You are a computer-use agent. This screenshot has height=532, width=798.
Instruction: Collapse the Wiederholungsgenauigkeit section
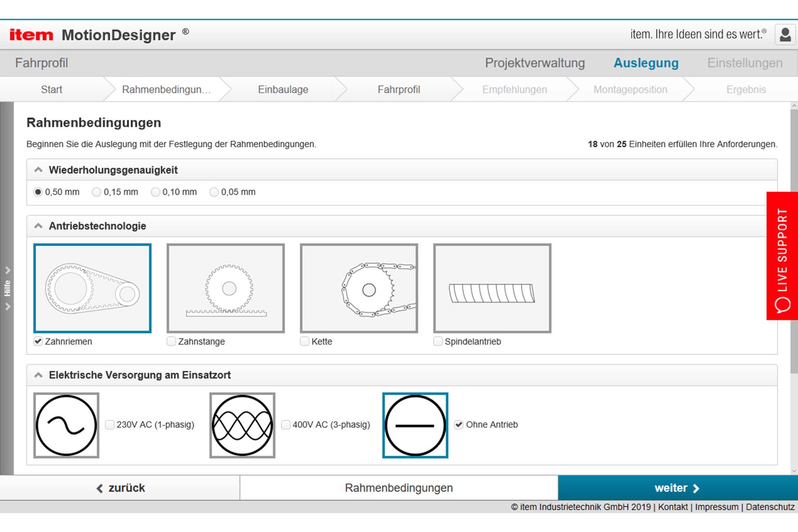[39, 170]
